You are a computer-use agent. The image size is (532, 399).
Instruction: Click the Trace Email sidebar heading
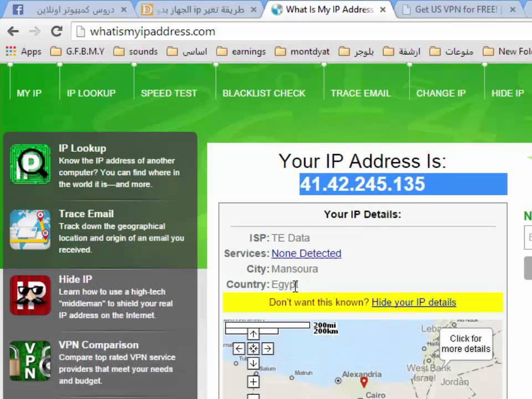[86, 214]
